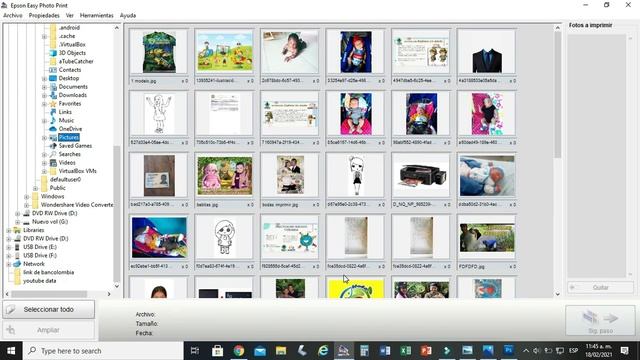The image size is (640, 360).
Task: Expand the DVD RW Drive (D:) node under Libraries
Action: 9,239
